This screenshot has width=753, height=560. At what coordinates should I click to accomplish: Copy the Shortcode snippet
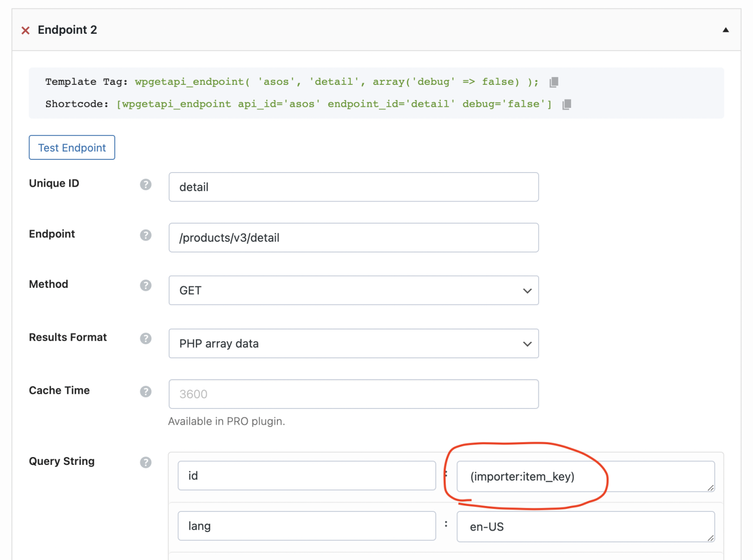[567, 104]
